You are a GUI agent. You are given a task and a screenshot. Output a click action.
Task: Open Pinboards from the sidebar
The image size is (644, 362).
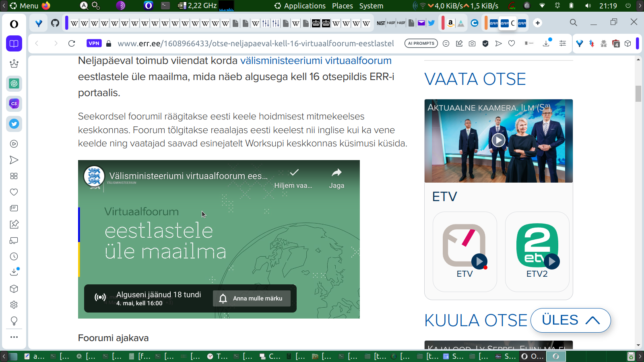pyautogui.click(x=14, y=224)
